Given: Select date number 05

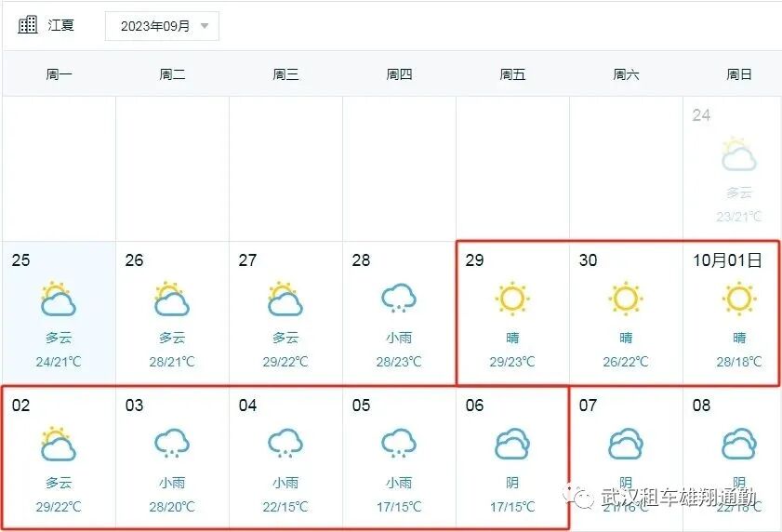Looking at the screenshot, I should coord(361,405).
